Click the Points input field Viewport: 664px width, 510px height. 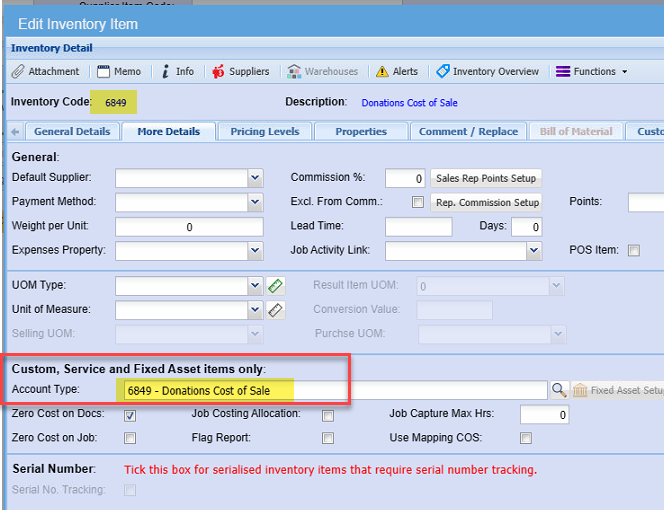(x=646, y=202)
